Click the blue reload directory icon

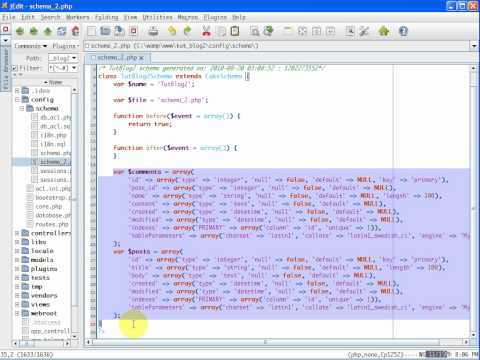[x=62, y=31]
